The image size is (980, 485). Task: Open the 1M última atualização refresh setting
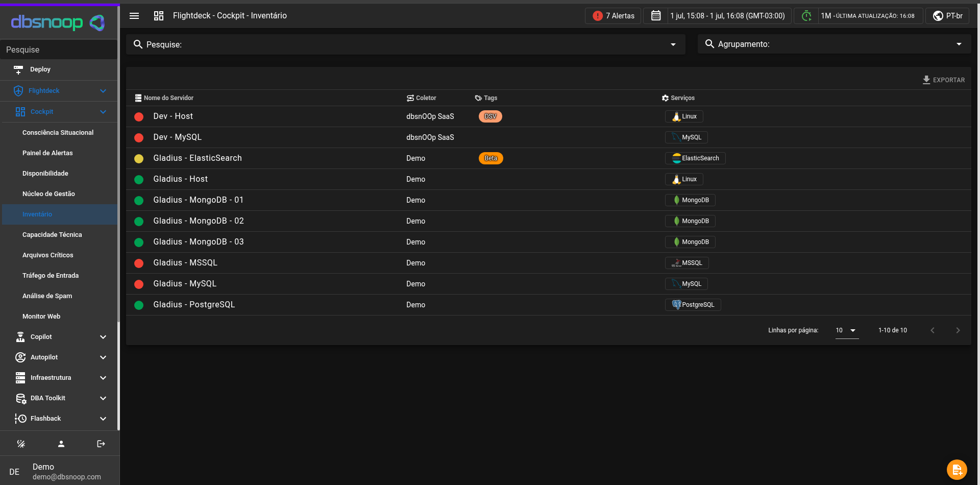pyautogui.click(x=868, y=16)
